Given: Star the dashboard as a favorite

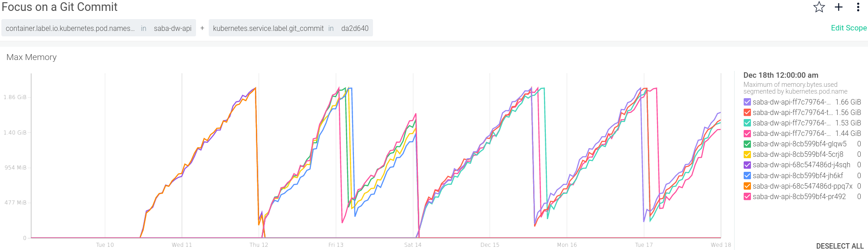Looking at the screenshot, I should 819,7.
